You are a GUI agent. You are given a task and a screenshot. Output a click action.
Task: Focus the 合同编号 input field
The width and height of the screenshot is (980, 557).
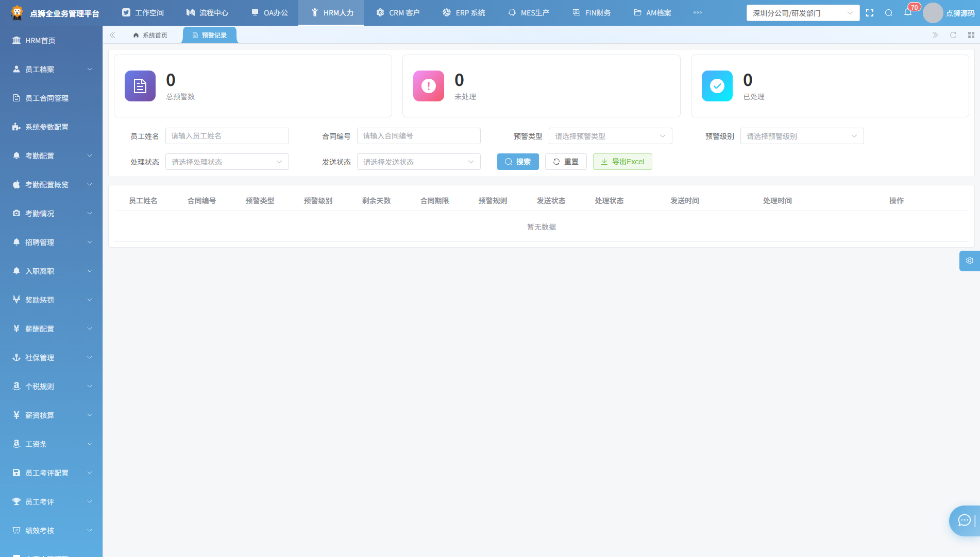tap(419, 136)
